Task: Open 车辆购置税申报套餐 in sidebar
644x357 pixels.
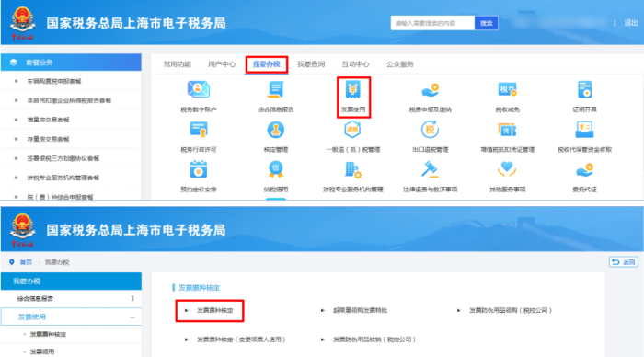Action: click(x=53, y=81)
